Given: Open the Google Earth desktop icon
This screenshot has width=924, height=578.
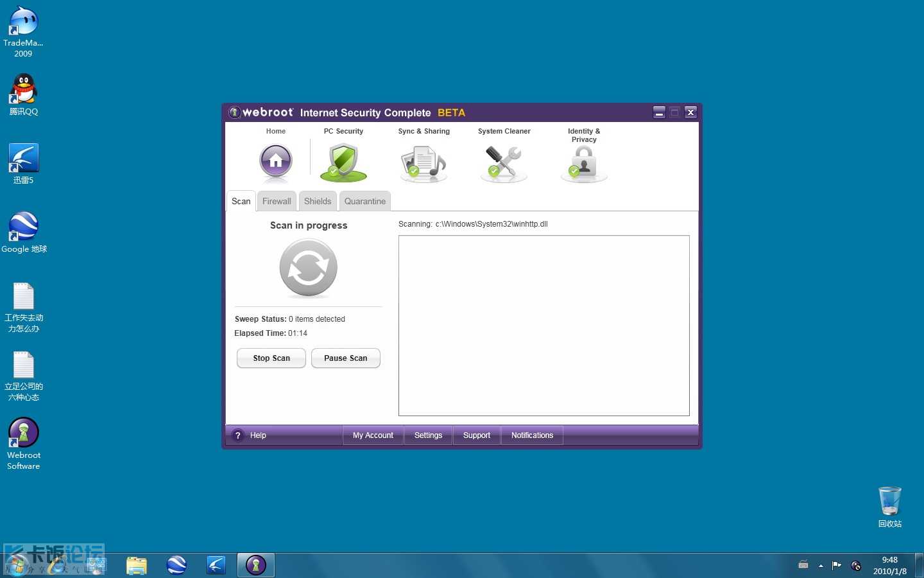Looking at the screenshot, I should click(x=24, y=227).
